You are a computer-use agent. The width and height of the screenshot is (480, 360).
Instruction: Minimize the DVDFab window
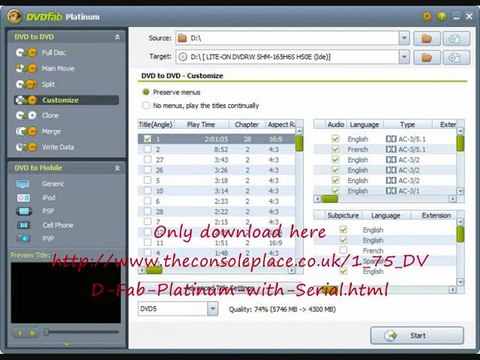pyautogui.click(x=456, y=16)
